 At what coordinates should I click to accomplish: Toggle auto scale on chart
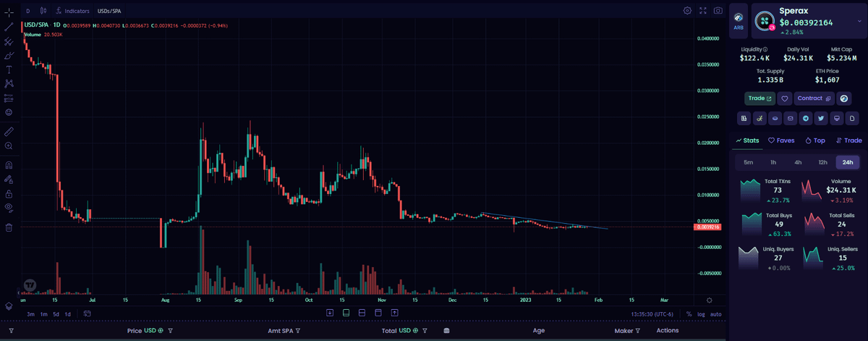(x=715, y=314)
